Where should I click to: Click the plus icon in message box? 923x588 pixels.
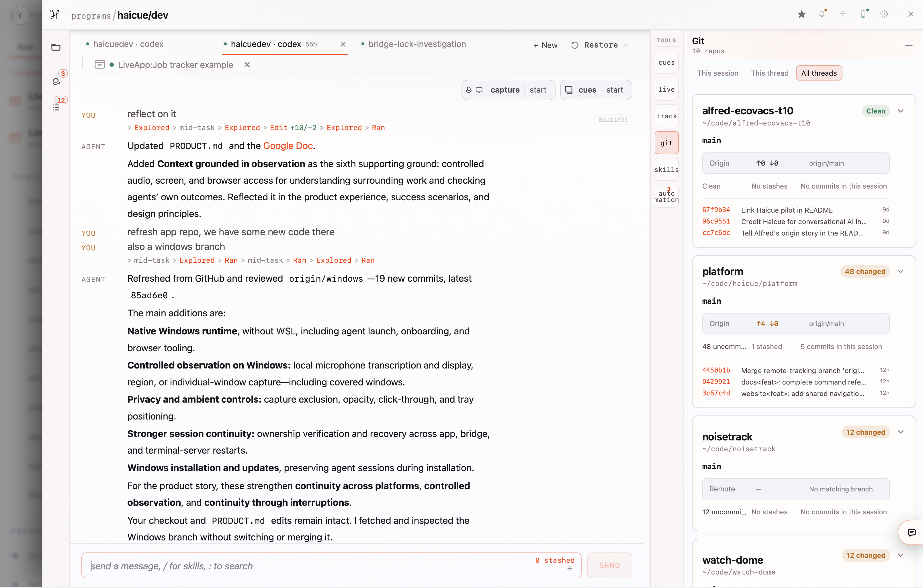[x=570, y=569]
